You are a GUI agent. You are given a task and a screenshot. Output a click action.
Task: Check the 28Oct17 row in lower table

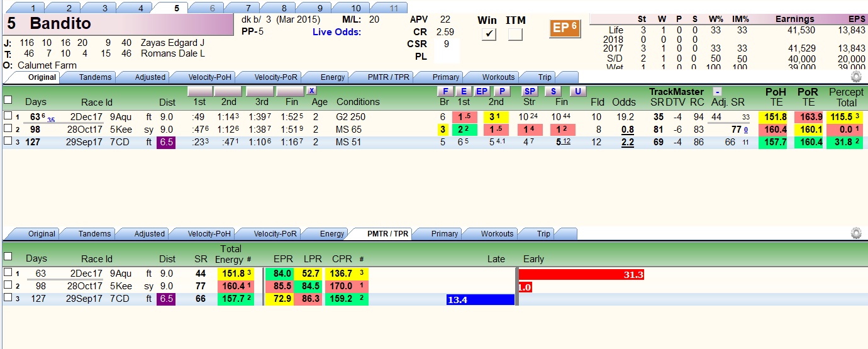(x=8, y=285)
